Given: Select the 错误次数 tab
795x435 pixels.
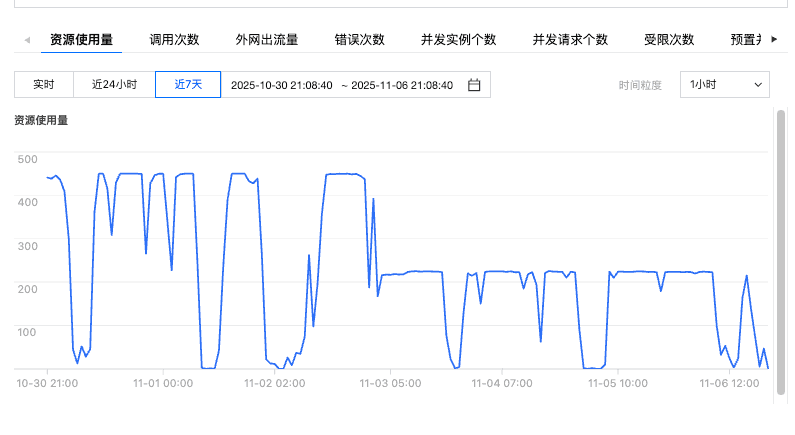Looking at the screenshot, I should coord(360,40).
